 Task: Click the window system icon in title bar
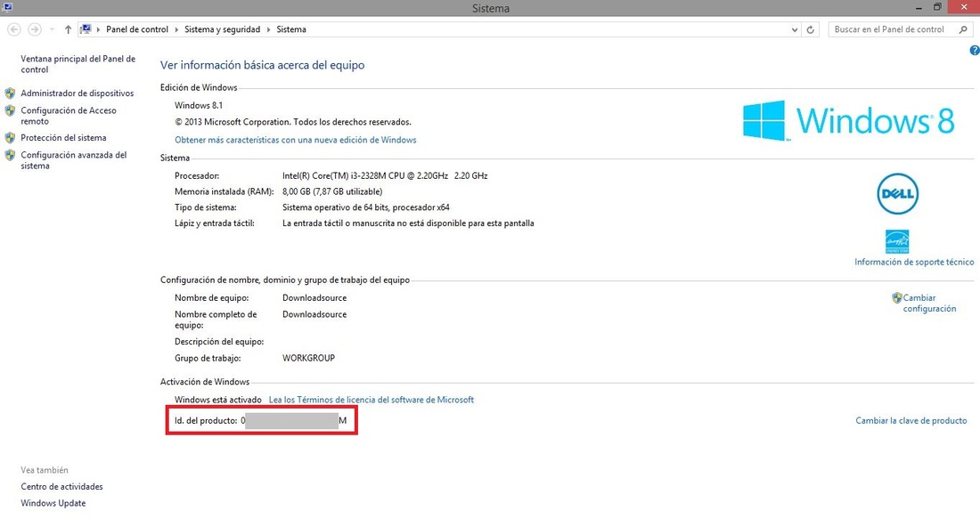click(x=7, y=7)
